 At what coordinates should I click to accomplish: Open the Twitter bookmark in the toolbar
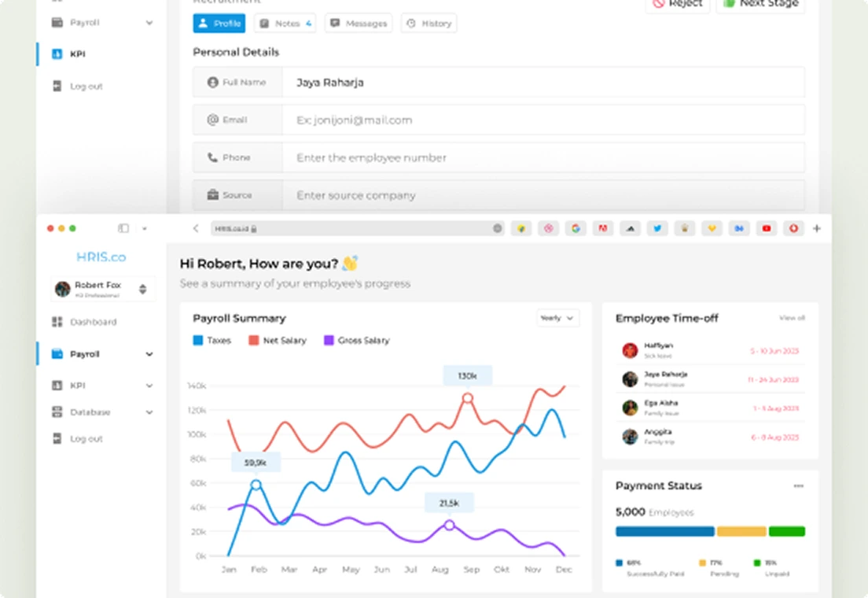tap(657, 228)
